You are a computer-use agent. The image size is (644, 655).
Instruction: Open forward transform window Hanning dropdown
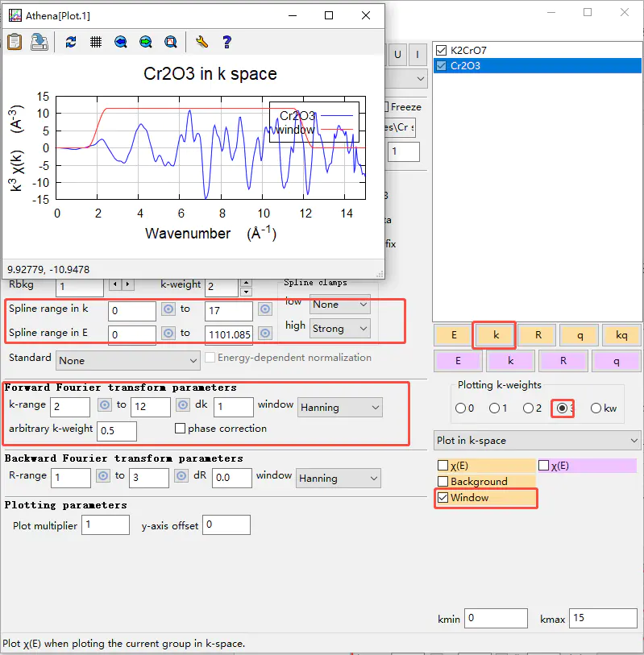coord(340,408)
